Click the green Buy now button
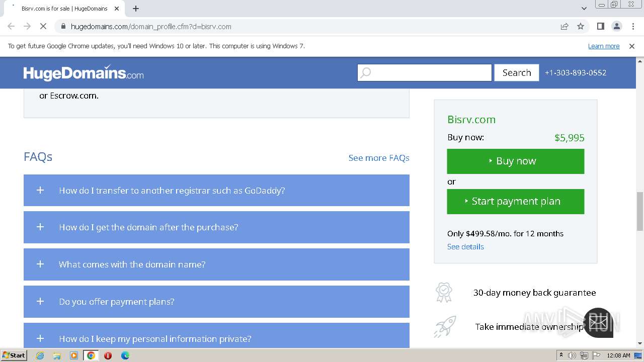The height and width of the screenshot is (362, 644). 516,161
